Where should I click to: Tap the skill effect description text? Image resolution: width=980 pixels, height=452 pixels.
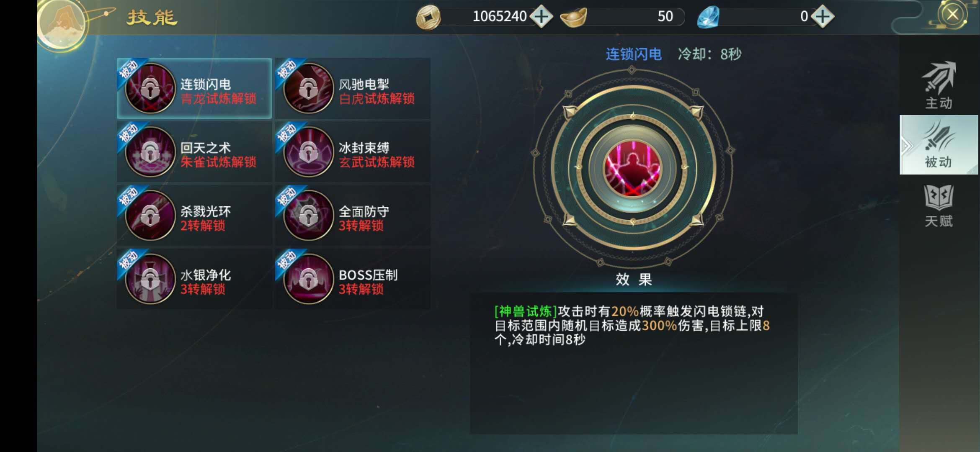tap(632, 325)
